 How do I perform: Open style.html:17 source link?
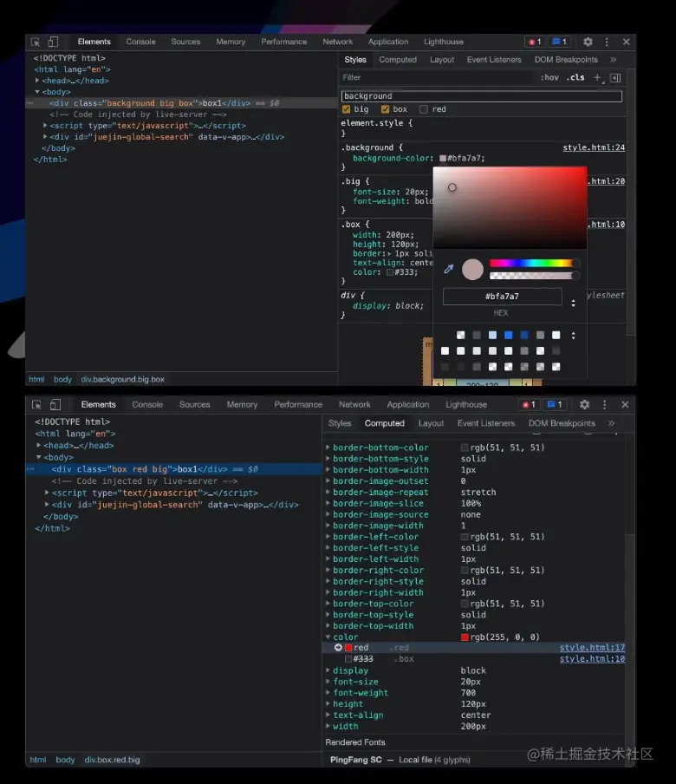(x=592, y=648)
